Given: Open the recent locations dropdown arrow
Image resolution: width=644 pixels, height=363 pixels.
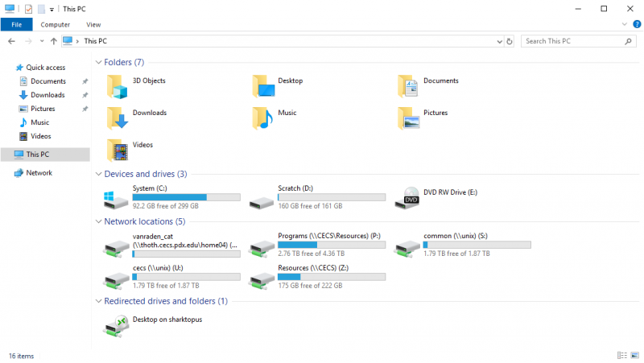Looking at the screenshot, I should pyautogui.click(x=42, y=41).
